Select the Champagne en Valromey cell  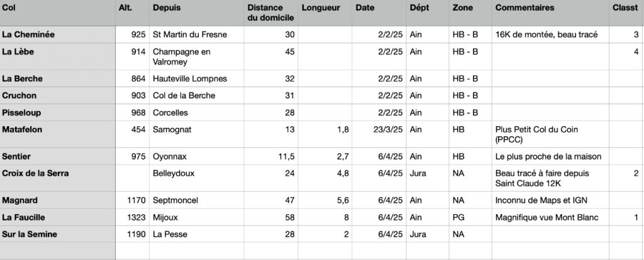[x=197, y=57]
